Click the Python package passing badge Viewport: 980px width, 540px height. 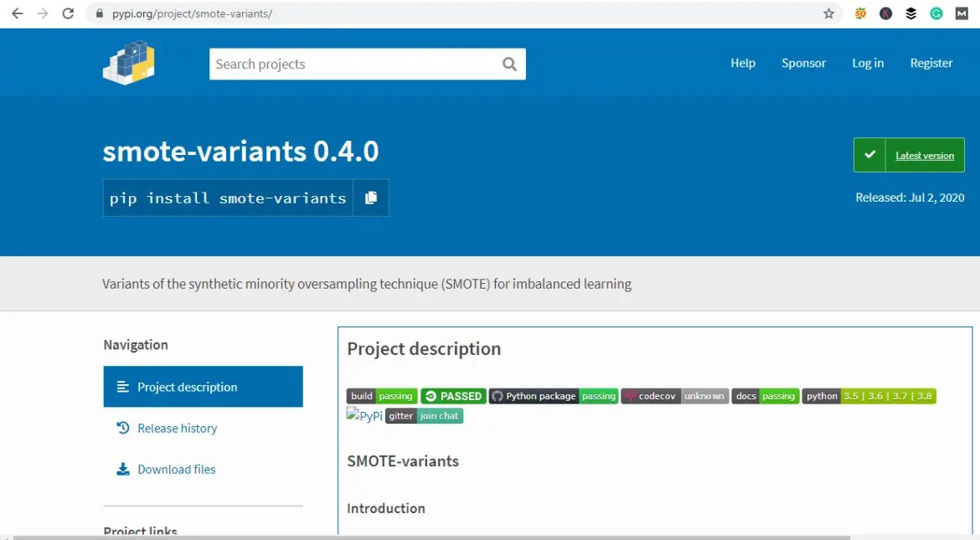pos(554,396)
